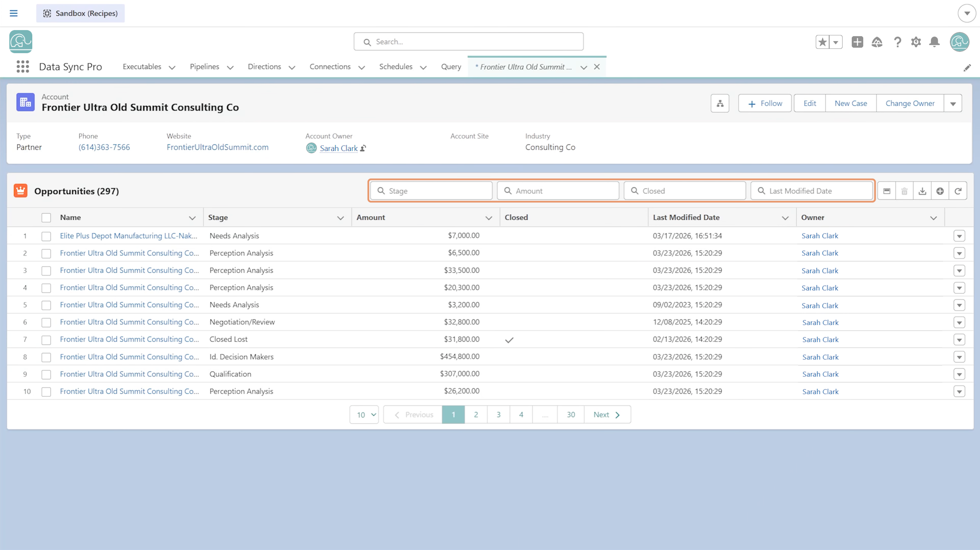Open the Trailhead guidance icon
980x550 pixels.
877,42
